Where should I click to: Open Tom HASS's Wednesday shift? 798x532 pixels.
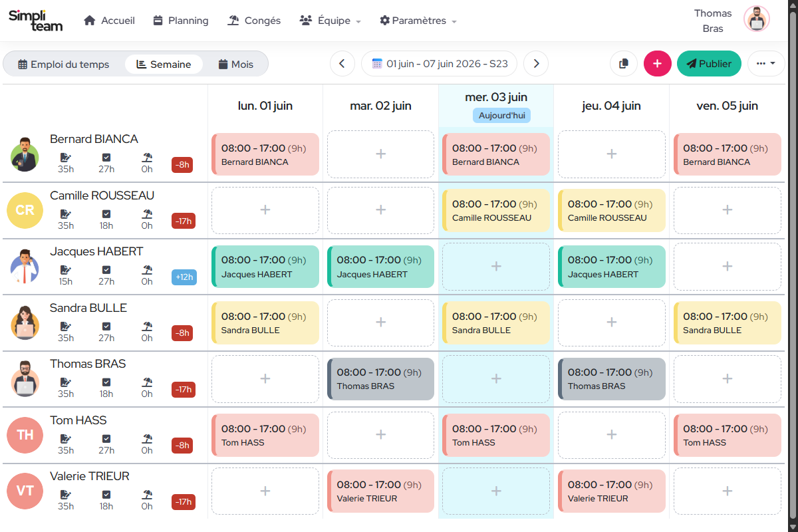[x=496, y=435]
